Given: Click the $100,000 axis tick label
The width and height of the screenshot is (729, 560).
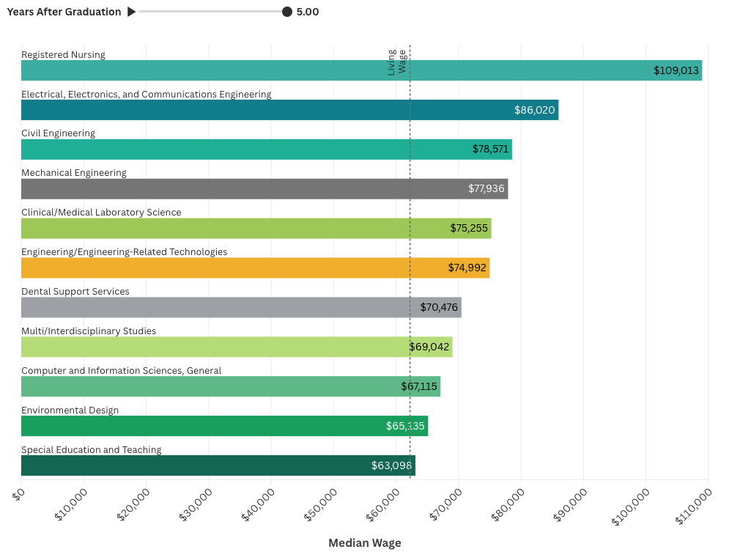Looking at the screenshot, I should point(630,506).
